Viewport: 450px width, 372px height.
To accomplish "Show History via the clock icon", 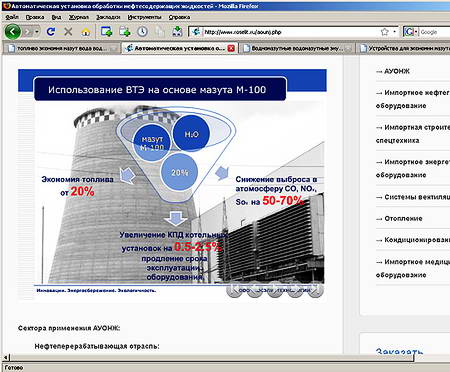I will point(143,32).
